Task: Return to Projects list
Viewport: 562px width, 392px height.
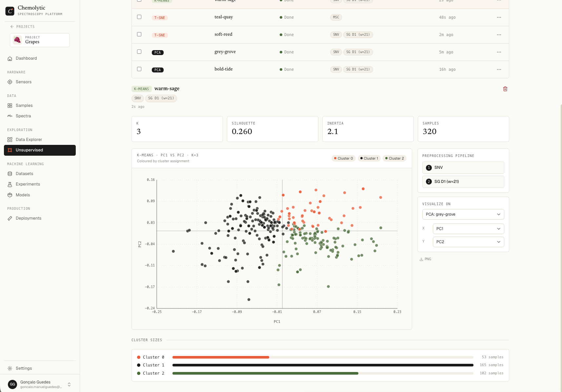Action: coord(22,27)
